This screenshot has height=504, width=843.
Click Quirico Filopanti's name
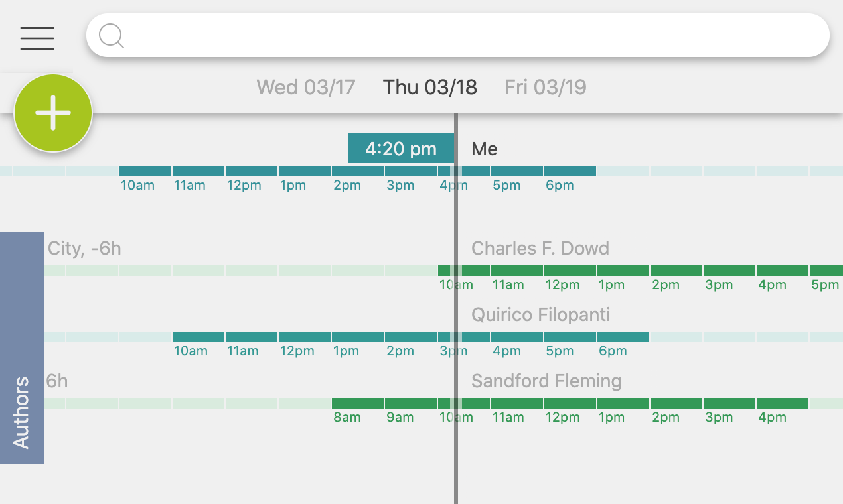point(540,314)
